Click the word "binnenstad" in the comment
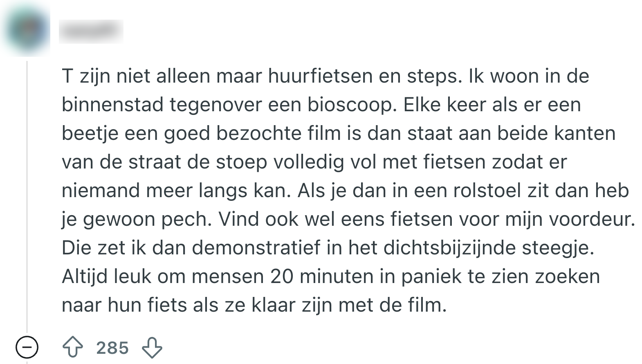Screen dimensions: 642x364 coord(112,105)
